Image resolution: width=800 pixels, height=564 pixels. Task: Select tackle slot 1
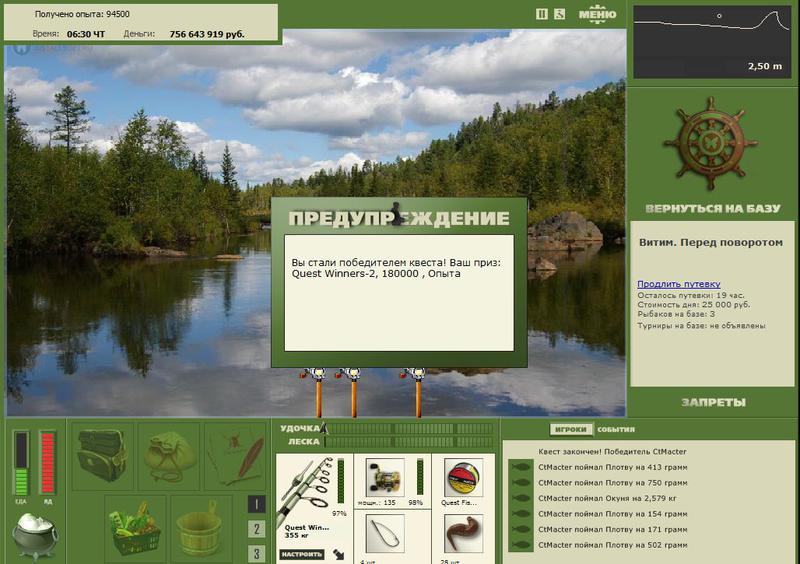tap(256, 505)
